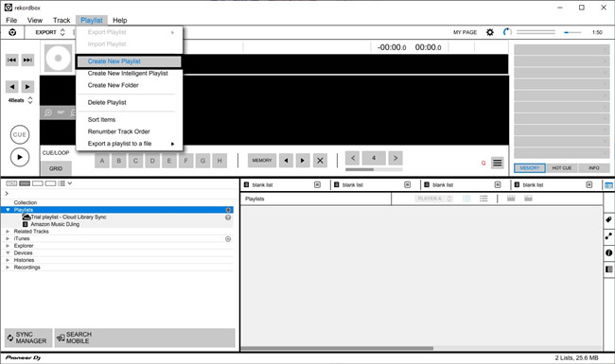Image resolution: width=615 pixels, height=364 pixels.
Task: Click the album artwork disc thumbnail
Action: pos(58,59)
